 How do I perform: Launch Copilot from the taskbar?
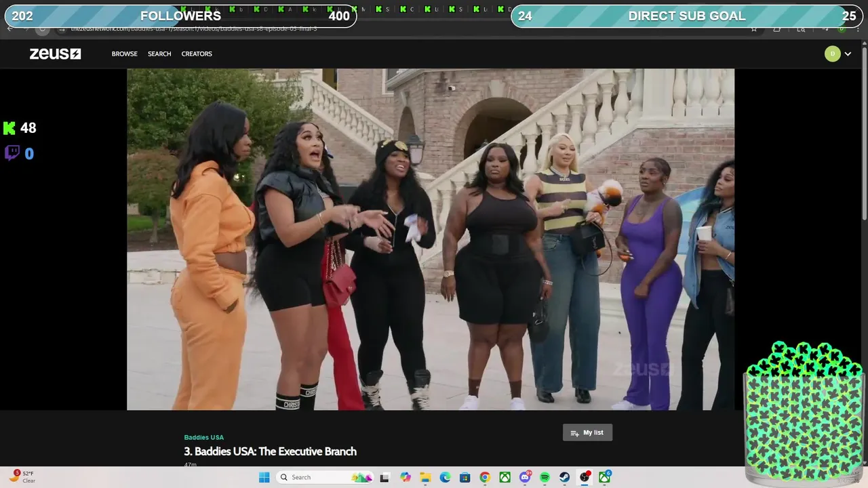(406, 477)
